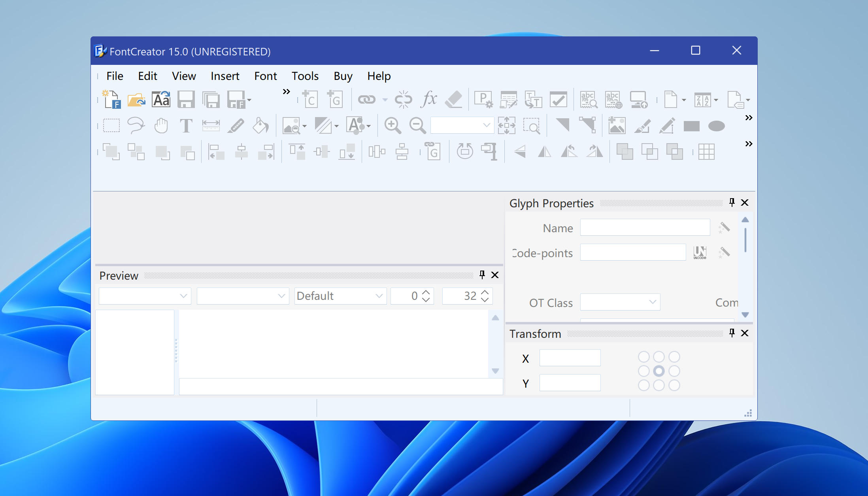Pin the Preview panel
Viewport: 868px width, 496px height.
482,275
